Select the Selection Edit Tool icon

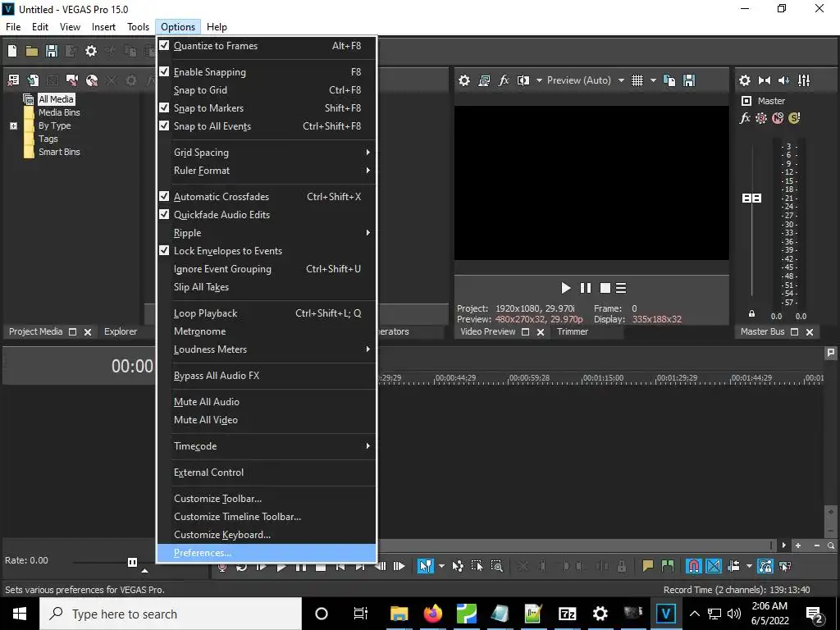pyautogui.click(x=477, y=566)
